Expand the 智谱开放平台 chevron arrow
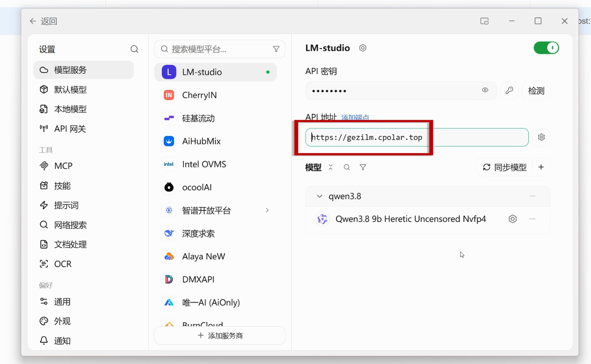591x364 pixels. [267, 210]
